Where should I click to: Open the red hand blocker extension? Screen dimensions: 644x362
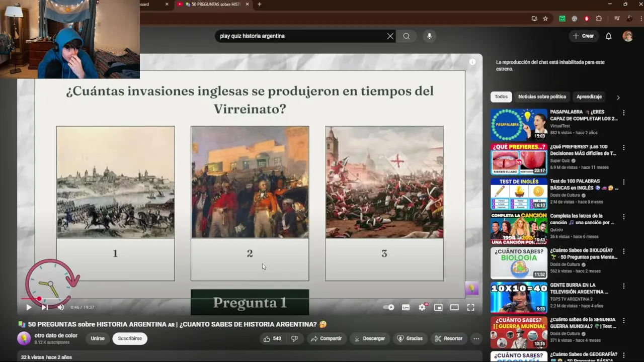coord(587,19)
